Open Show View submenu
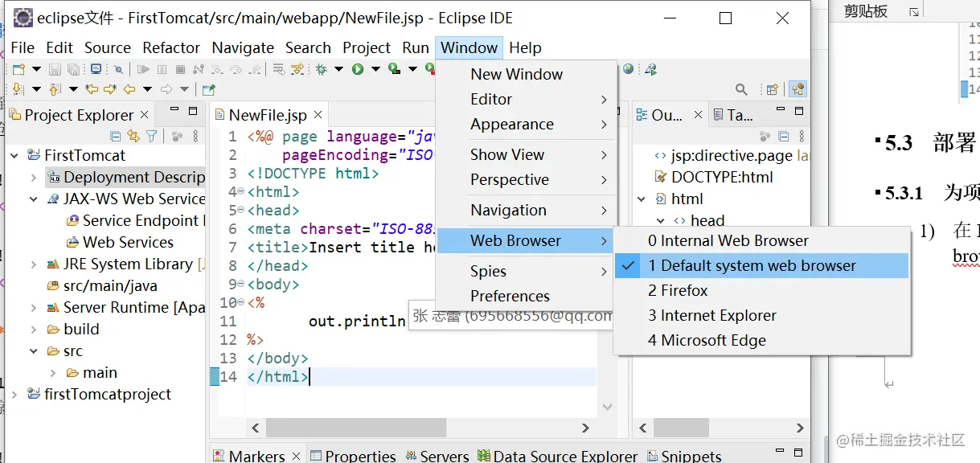The height and width of the screenshot is (463, 980). (x=526, y=154)
